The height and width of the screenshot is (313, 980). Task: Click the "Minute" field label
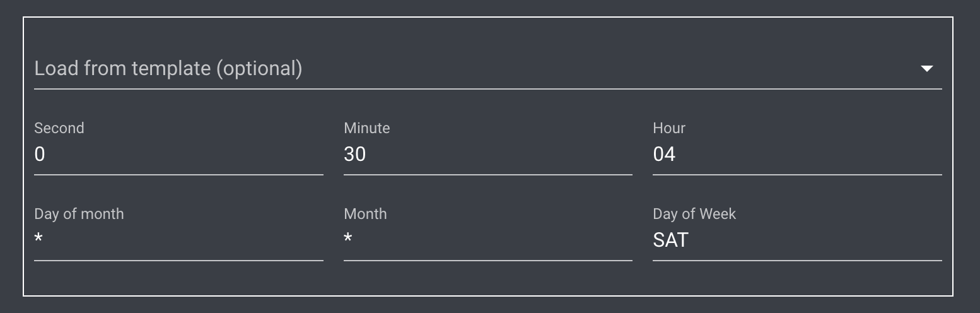coord(367,128)
